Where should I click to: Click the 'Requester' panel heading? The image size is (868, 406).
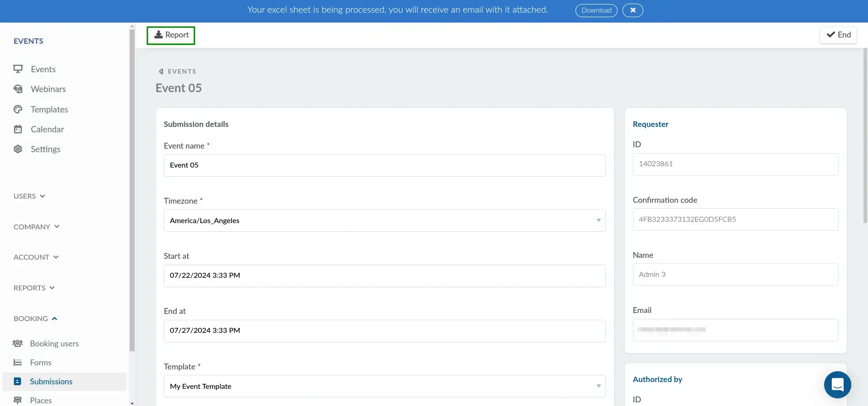coord(651,124)
